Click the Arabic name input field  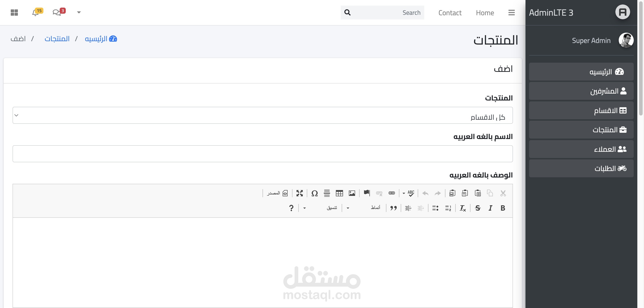(263, 154)
